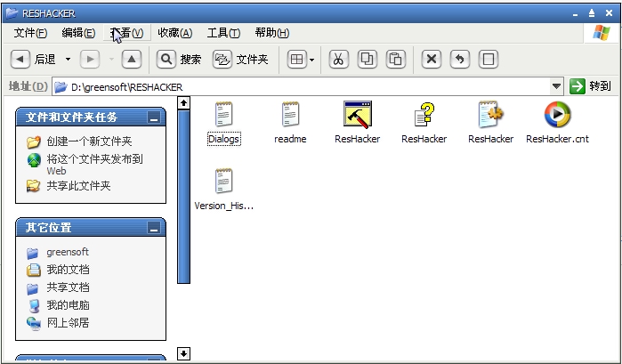Click the Undo arrow toolbar icon
This screenshot has height=364, width=622.
click(x=460, y=60)
